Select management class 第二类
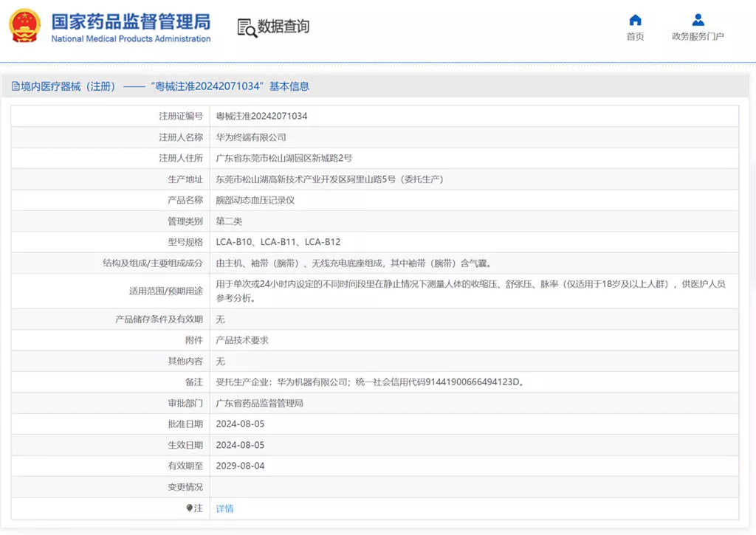This screenshot has width=756, height=535. click(x=229, y=221)
